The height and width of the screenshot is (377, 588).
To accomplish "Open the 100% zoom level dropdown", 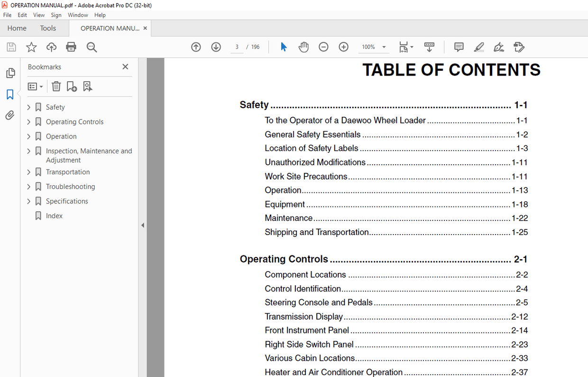I will 384,47.
